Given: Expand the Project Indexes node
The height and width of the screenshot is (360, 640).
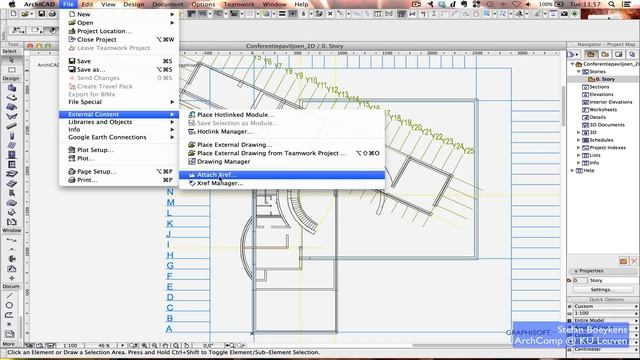Looking at the screenshot, I should tap(578, 148).
